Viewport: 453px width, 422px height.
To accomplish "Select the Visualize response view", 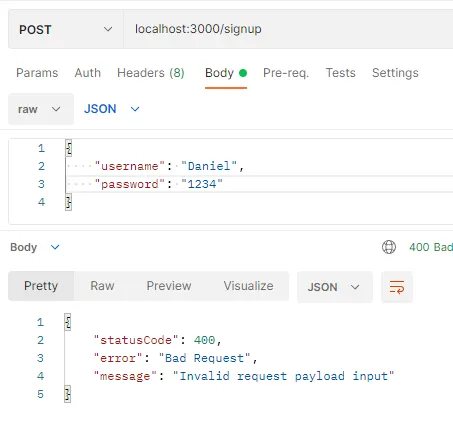I will click(x=248, y=286).
